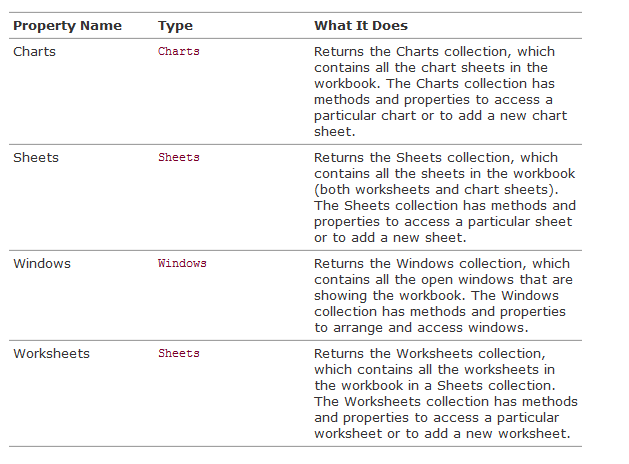The width and height of the screenshot is (629, 464).
Task: Click the Worksheets collection description paragraph
Action: 446,393
